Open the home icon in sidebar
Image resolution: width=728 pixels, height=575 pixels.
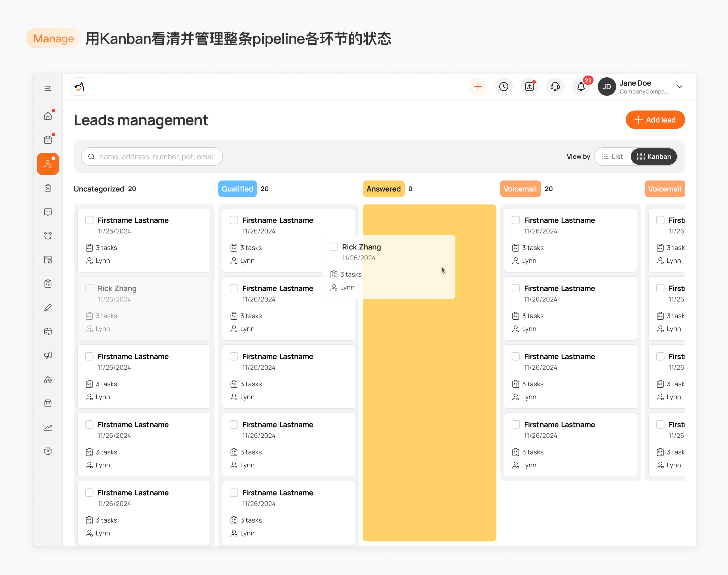(x=48, y=116)
